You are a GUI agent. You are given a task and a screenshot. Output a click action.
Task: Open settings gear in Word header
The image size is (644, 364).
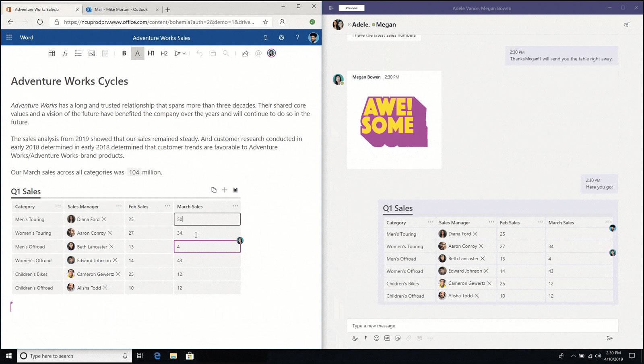tap(281, 37)
